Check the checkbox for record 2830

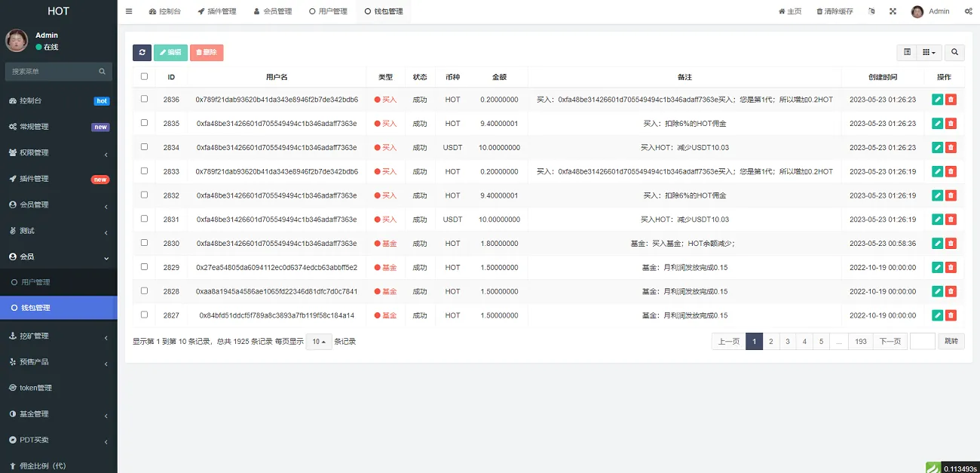144,243
